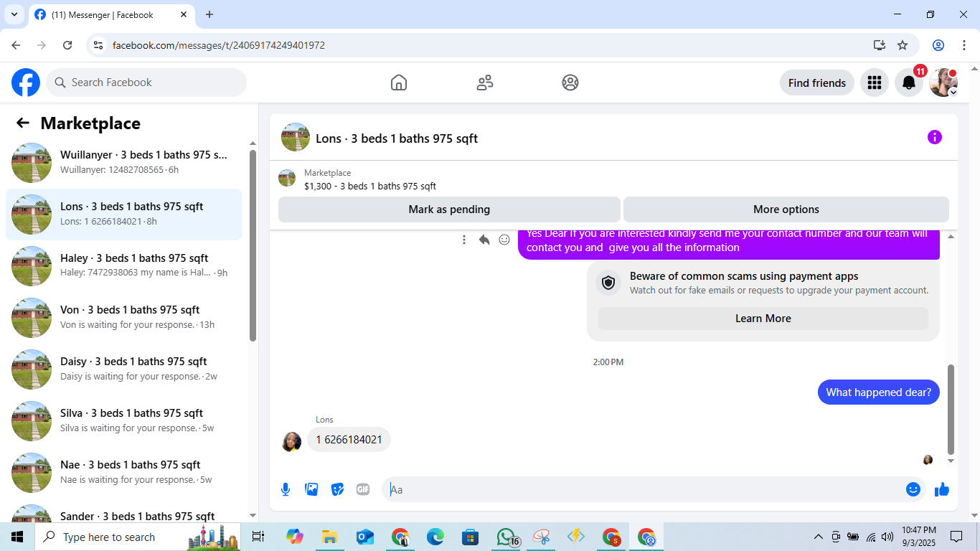The height and width of the screenshot is (551, 980).
Task: React to the purple message with the smiley icon
Action: (504, 240)
